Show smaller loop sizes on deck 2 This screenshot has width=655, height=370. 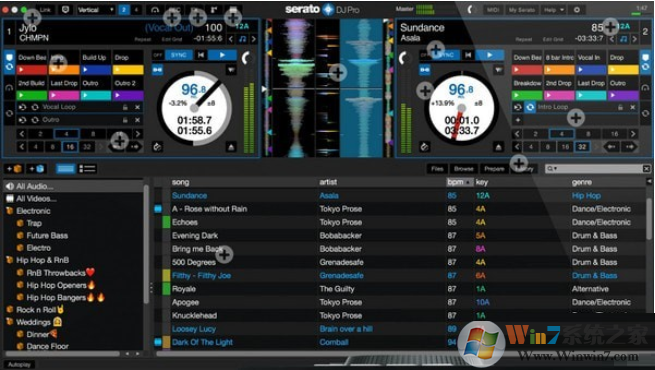[517, 134]
